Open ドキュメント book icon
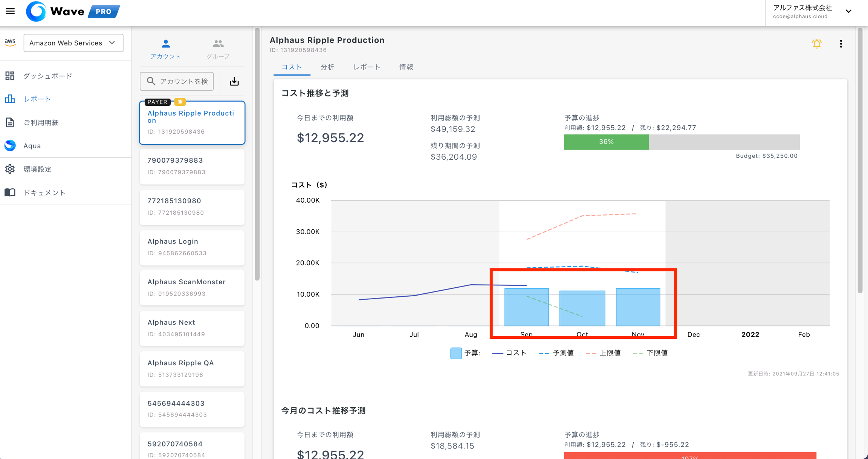The height and width of the screenshot is (459, 868). point(10,192)
